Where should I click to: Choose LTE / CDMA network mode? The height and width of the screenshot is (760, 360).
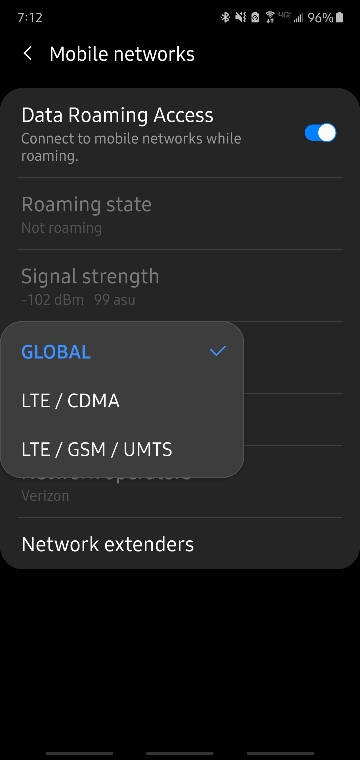(x=122, y=401)
